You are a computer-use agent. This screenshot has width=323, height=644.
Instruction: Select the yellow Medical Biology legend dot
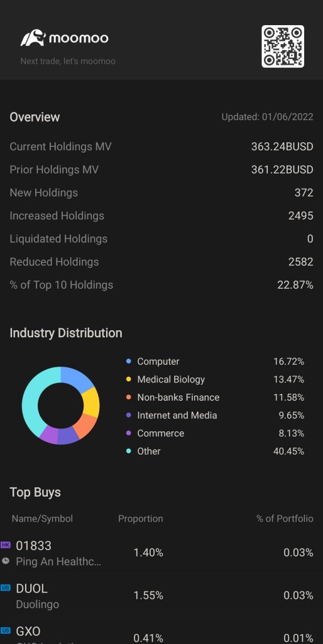coord(128,379)
